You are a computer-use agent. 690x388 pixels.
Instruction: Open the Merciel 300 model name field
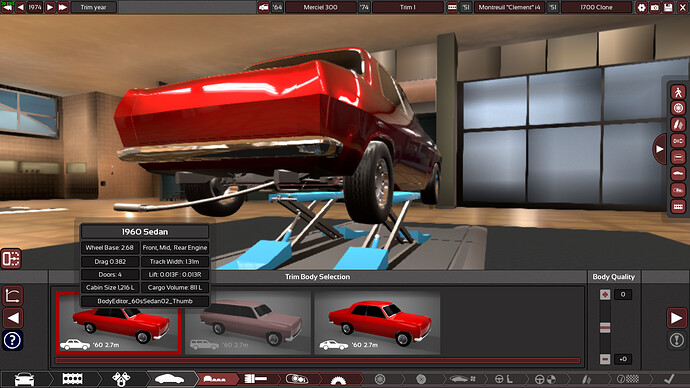[x=320, y=7]
